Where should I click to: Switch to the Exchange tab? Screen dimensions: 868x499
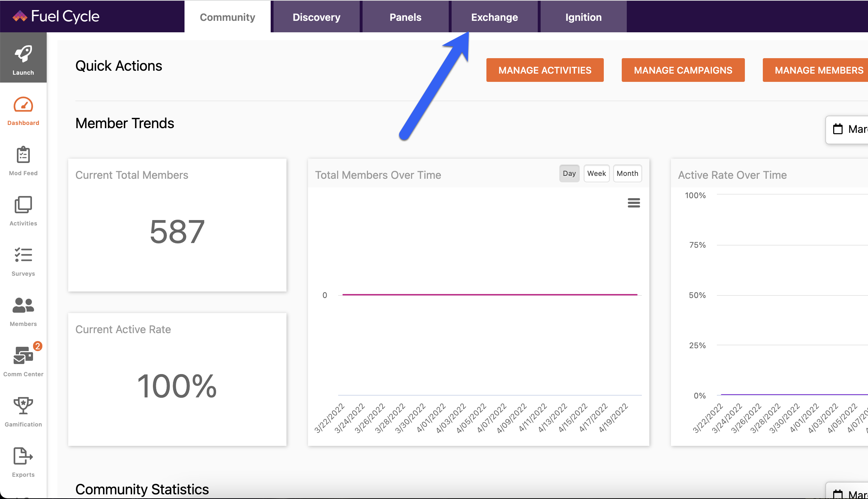click(494, 17)
